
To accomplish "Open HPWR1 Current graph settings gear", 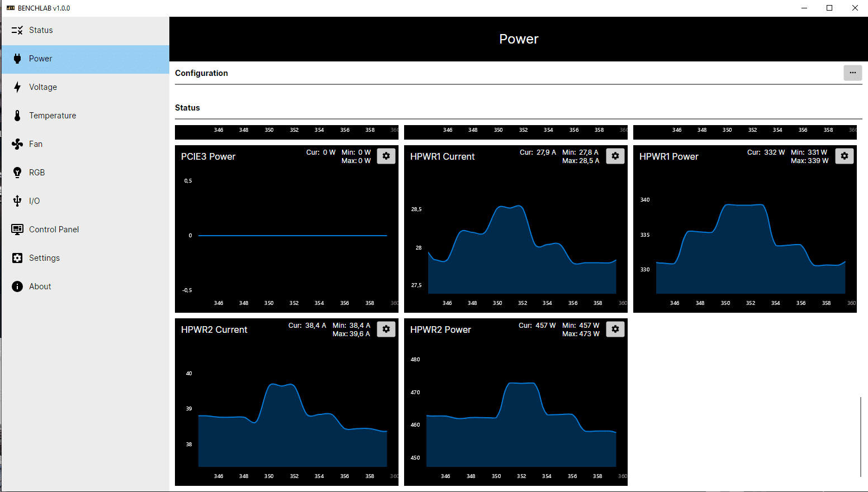I will click(615, 156).
